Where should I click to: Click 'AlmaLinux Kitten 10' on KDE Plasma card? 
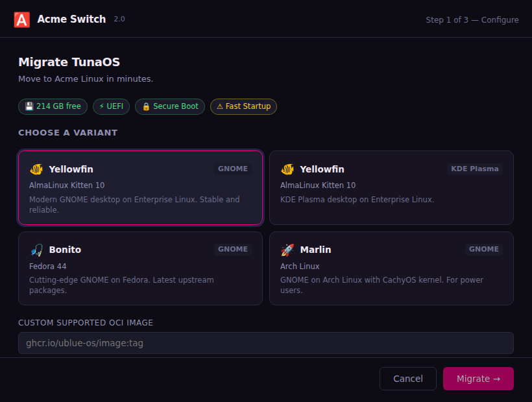[x=318, y=185]
